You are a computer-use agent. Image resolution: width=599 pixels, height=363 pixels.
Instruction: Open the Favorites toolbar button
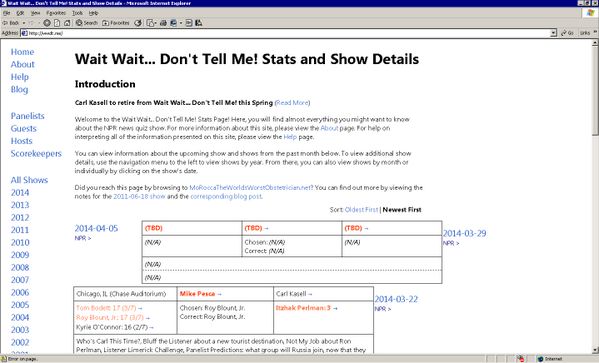116,23
